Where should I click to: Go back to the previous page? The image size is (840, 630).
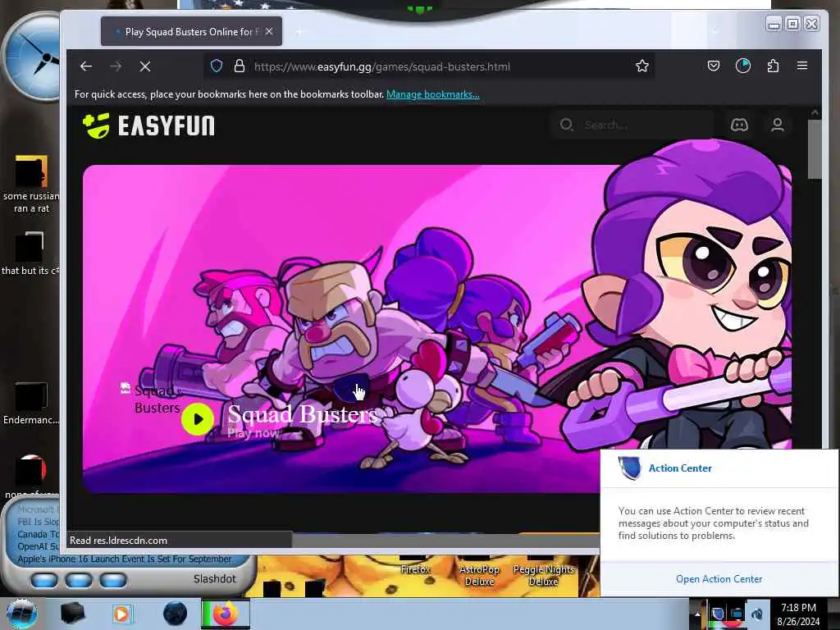click(86, 66)
